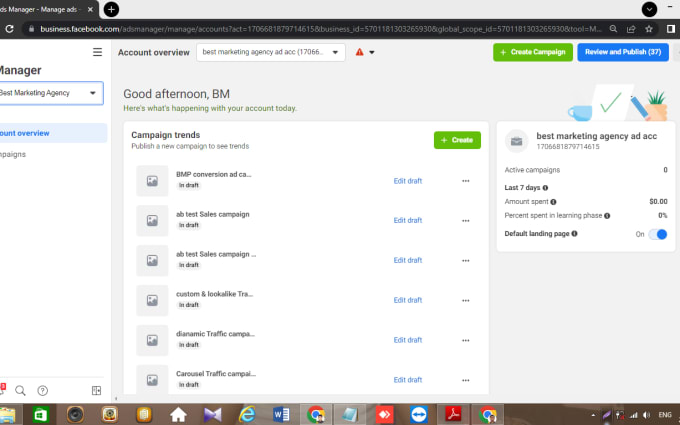Bookmark this page with star icon
The height and width of the screenshot is (425, 680).
[649, 29]
